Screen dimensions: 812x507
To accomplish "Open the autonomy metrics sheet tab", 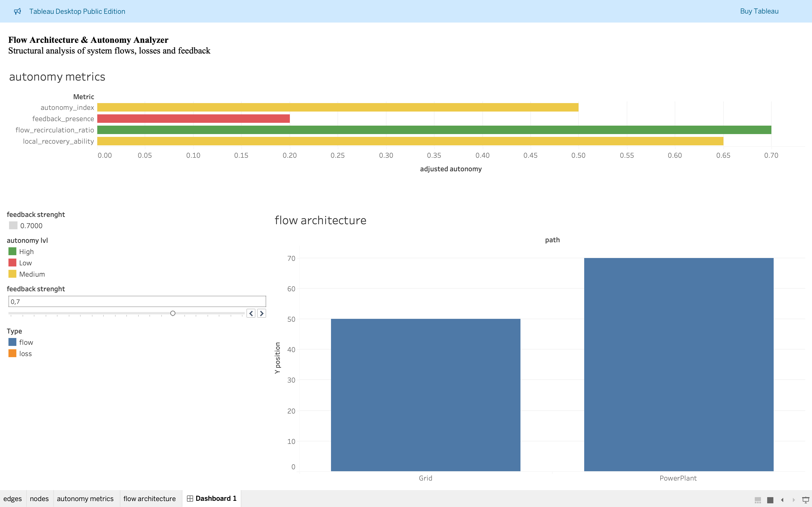I will 85,499.
